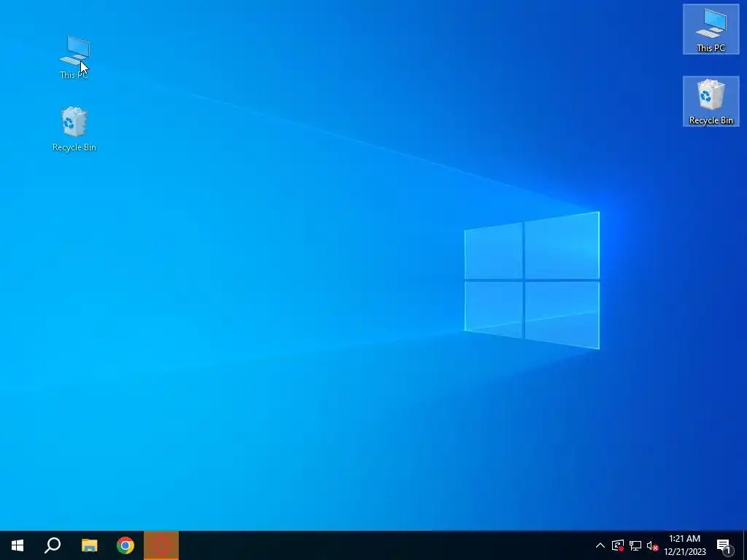Click the tray icon with red dot
Image resolution: width=747 pixels, height=560 pixels.
point(618,545)
